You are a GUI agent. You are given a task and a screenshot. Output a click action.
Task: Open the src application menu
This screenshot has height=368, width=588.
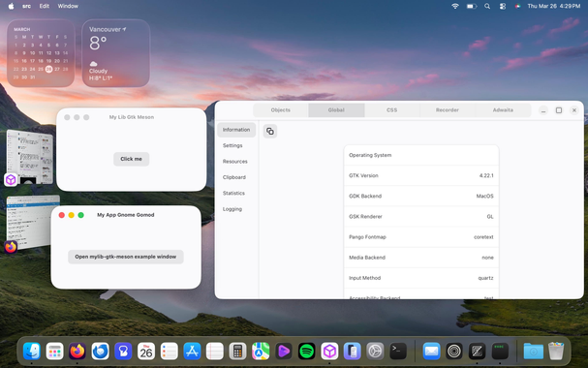click(26, 6)
